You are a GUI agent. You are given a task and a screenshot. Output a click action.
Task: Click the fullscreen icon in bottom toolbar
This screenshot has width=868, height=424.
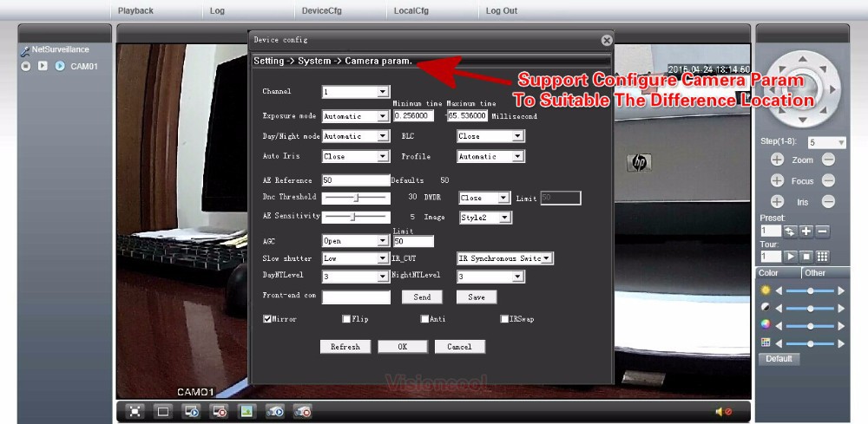(135, 411)
